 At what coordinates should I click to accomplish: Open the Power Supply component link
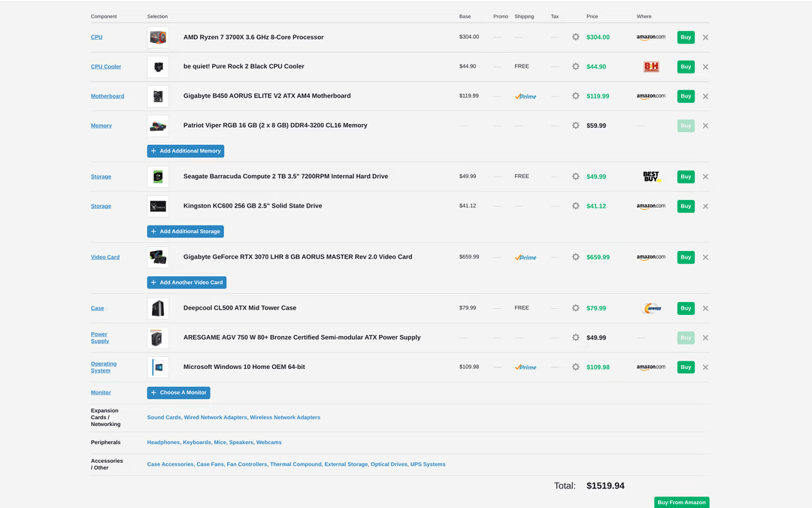tap(99, 337)
